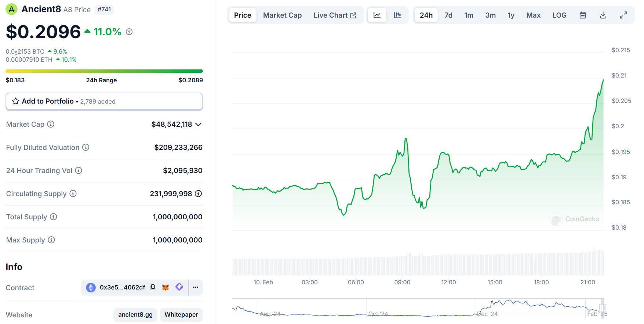Click the #741 rank badge
644x324 pixels.
104,10
